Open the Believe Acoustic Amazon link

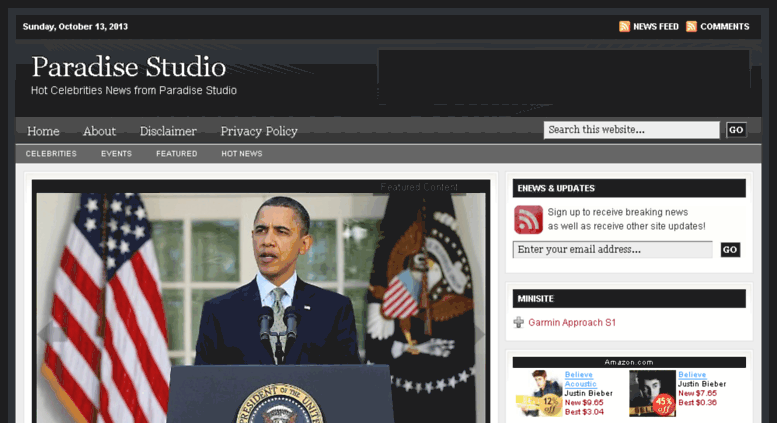pos(580,379)
